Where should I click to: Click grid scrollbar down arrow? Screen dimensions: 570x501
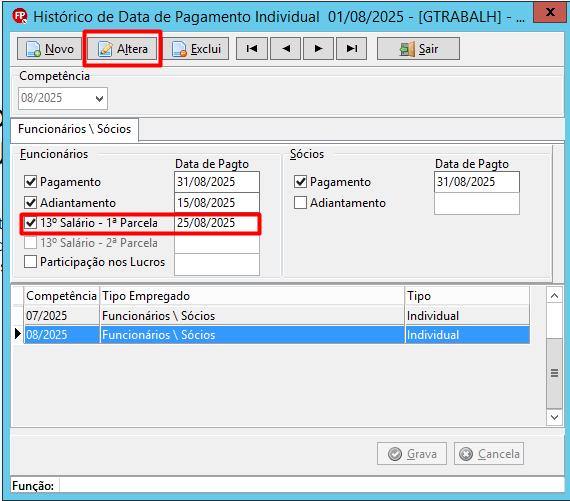pyautogui.click(x=554, y=417)
